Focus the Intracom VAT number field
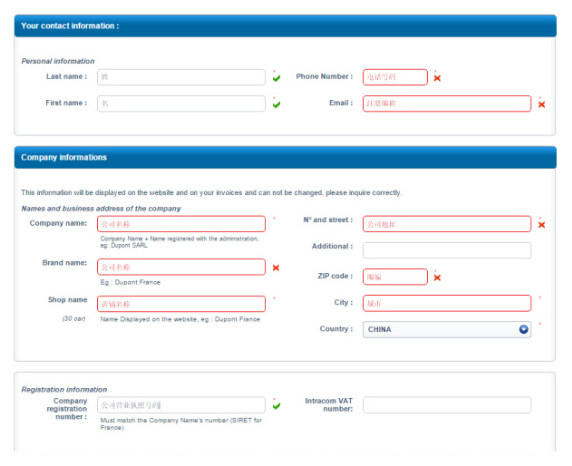The height and width of the screenshot is (466, 572). [447, 405]
